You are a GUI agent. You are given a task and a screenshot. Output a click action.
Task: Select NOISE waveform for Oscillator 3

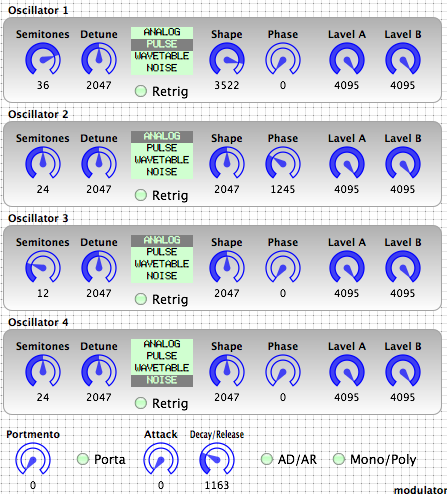[162, 276]
